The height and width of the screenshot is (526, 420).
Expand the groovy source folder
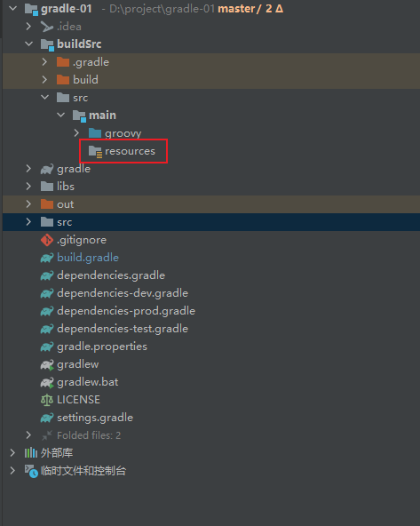point(76,133)
